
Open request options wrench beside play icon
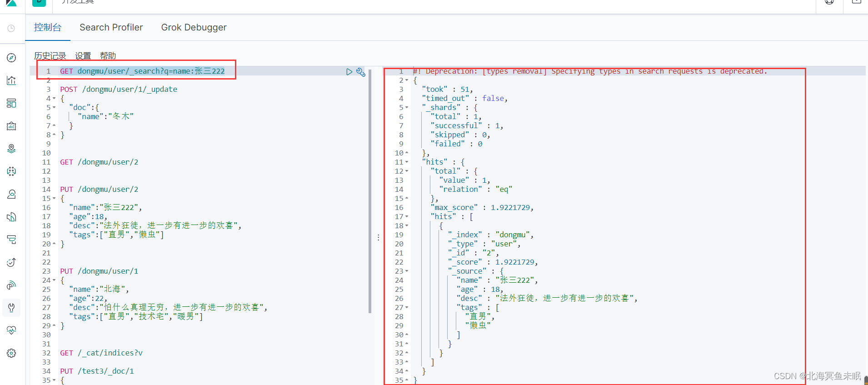(x=361, y=72)
